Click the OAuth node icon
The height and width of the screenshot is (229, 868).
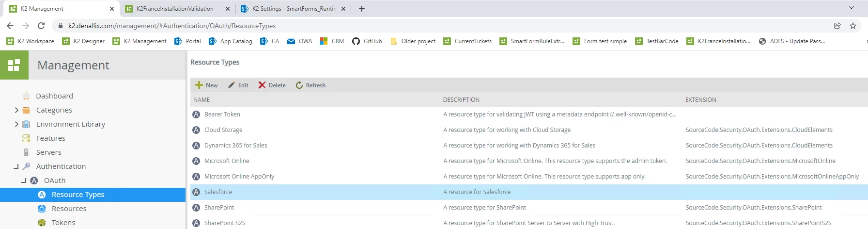pos(34,180)
